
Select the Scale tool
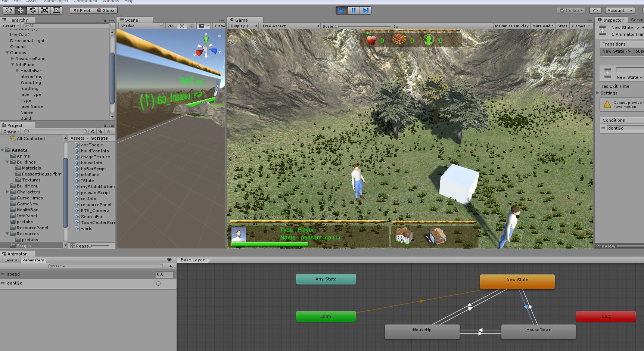(44, 10)
